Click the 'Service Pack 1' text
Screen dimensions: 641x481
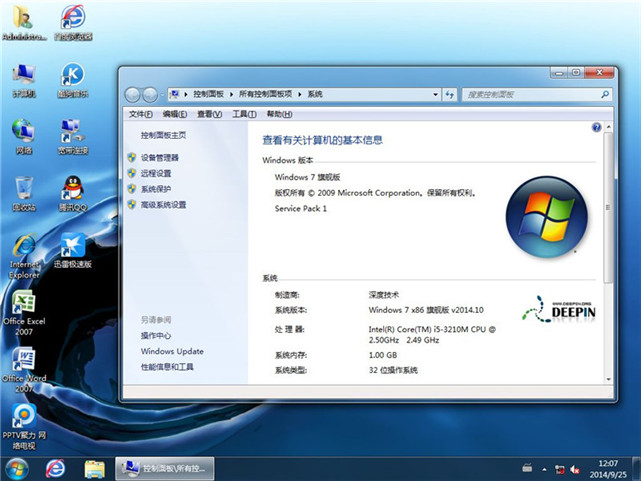click(301, 208)
